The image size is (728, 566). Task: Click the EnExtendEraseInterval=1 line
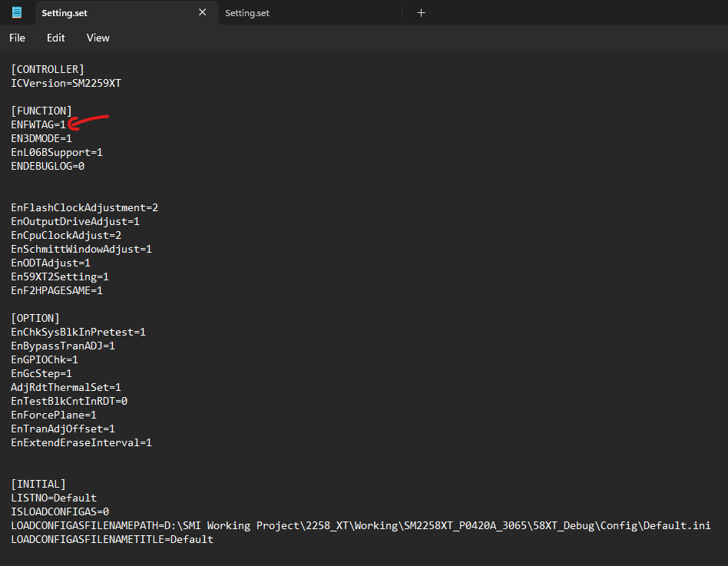(81, 442)
